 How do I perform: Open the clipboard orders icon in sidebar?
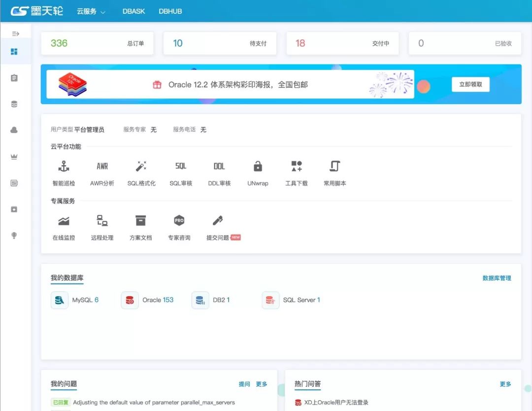(14, 78)
